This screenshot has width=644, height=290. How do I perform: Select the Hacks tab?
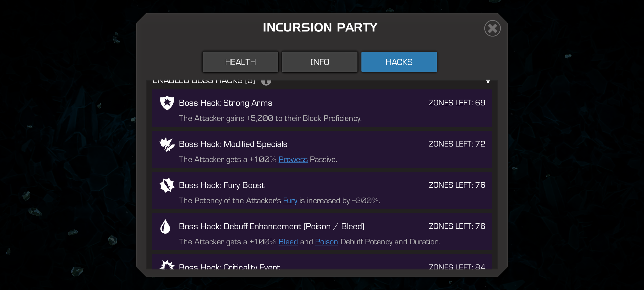click(x=399, y=62)
